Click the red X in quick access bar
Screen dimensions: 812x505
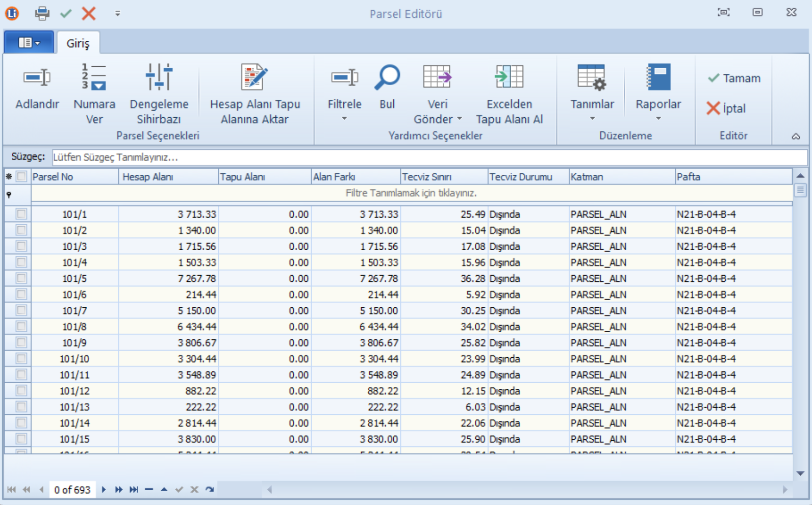[89, 13]
